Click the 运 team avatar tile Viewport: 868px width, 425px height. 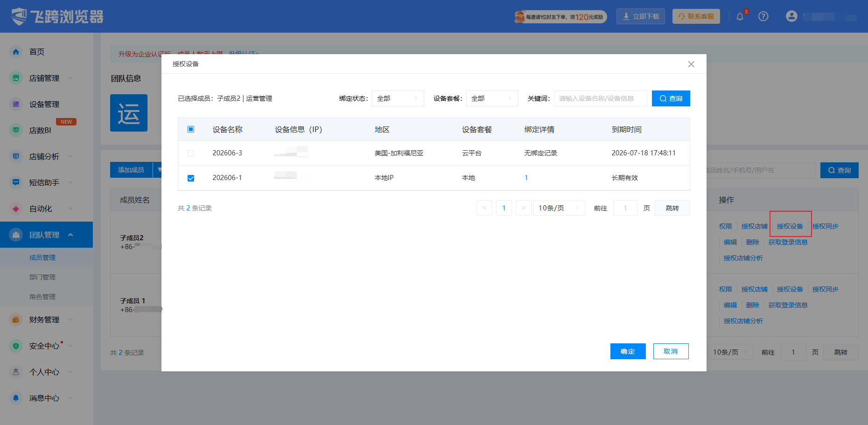click(129, 113)
